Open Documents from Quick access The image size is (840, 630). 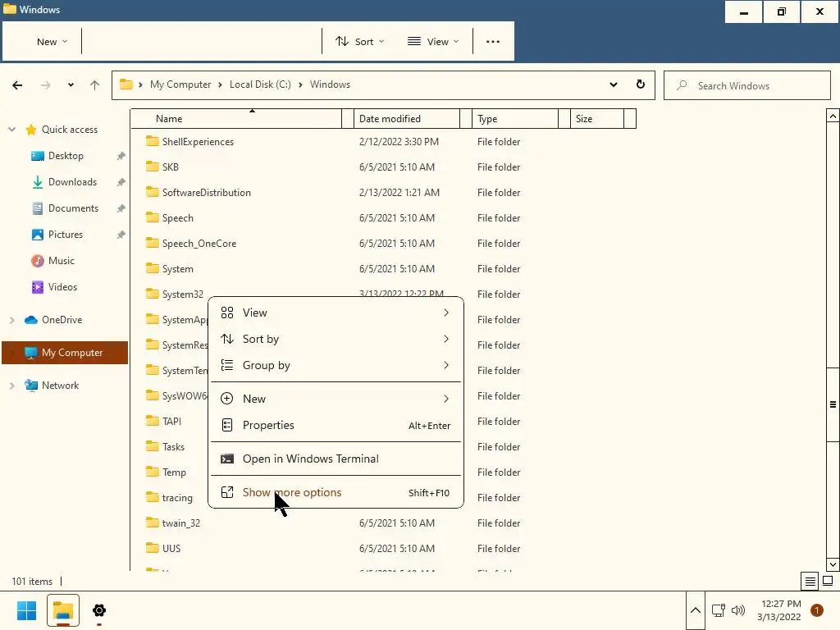pyautogui.click(x=73, y=208)
